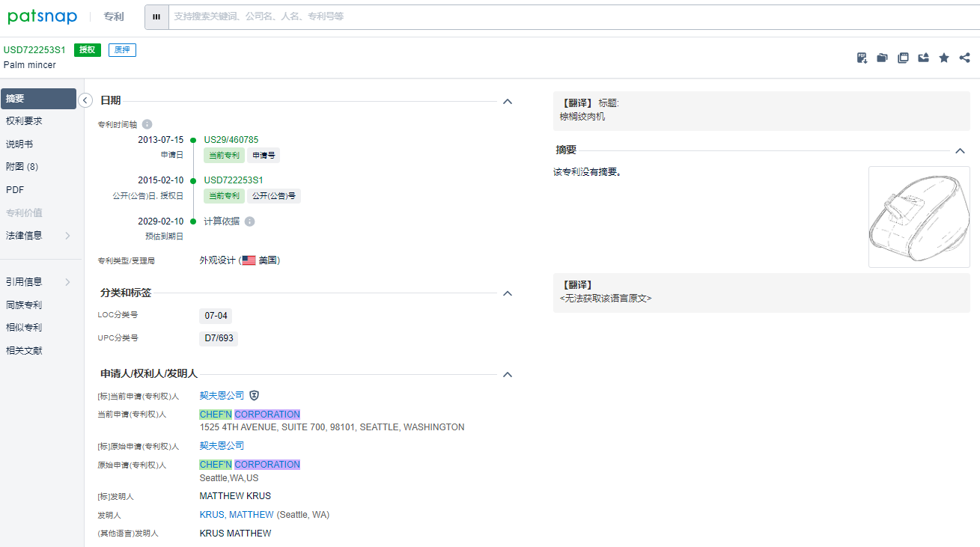Open USD722253S1 link in the timeline
Image resolution: width=980 pixels, height=547 pixels.
(234, 180)
